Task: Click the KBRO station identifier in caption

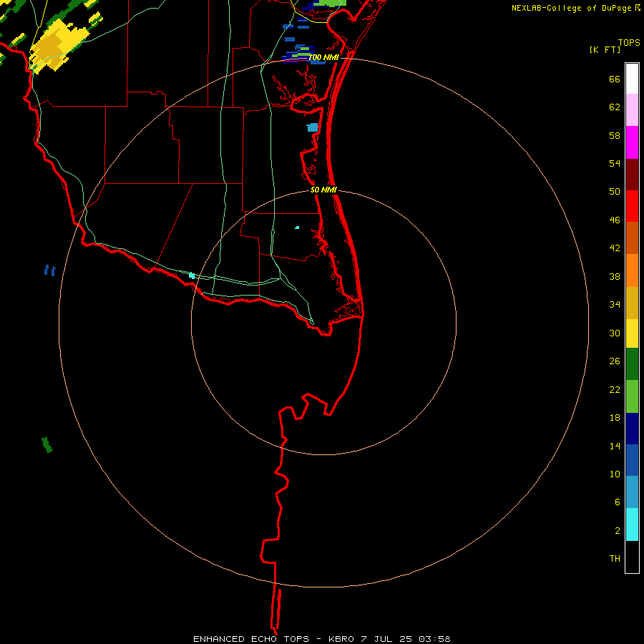Action: (341, 639)
